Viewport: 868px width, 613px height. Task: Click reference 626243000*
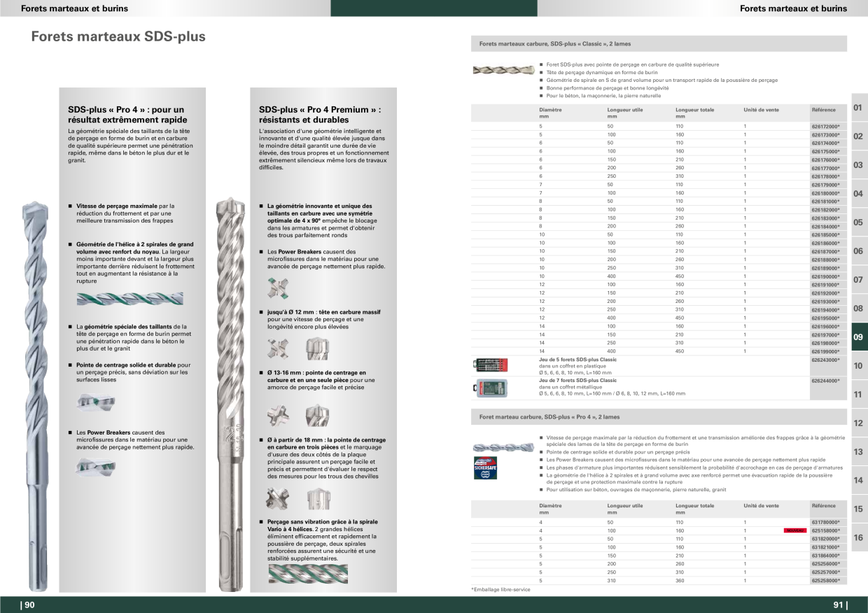[x=825, y=360]
